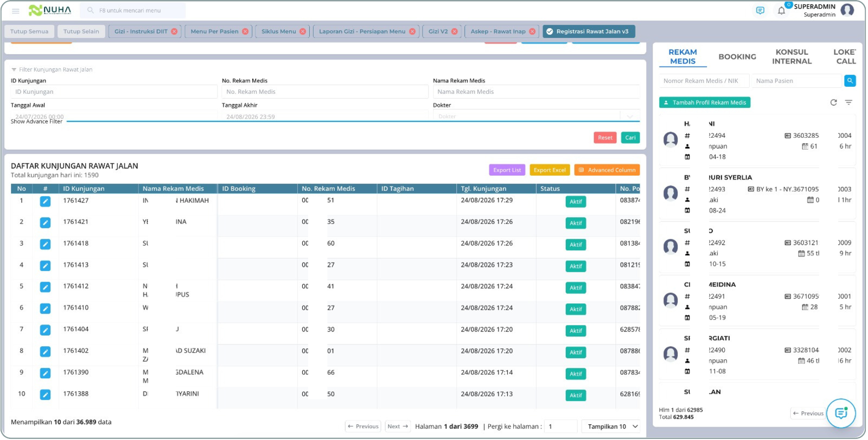Go to Next page of visits
The width and height of the screenshot is (868, 440).
pos(398,426)
